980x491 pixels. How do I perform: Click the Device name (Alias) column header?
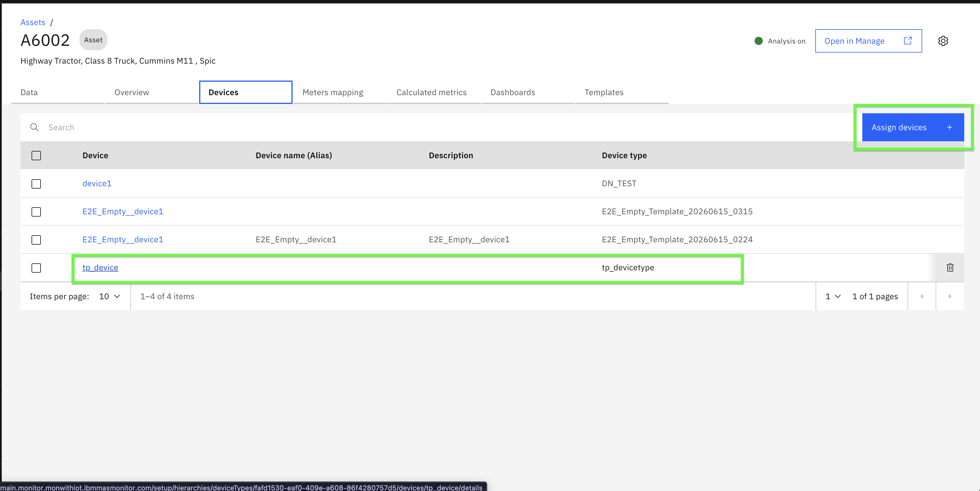pyautogui.click(x=294, y=156)
